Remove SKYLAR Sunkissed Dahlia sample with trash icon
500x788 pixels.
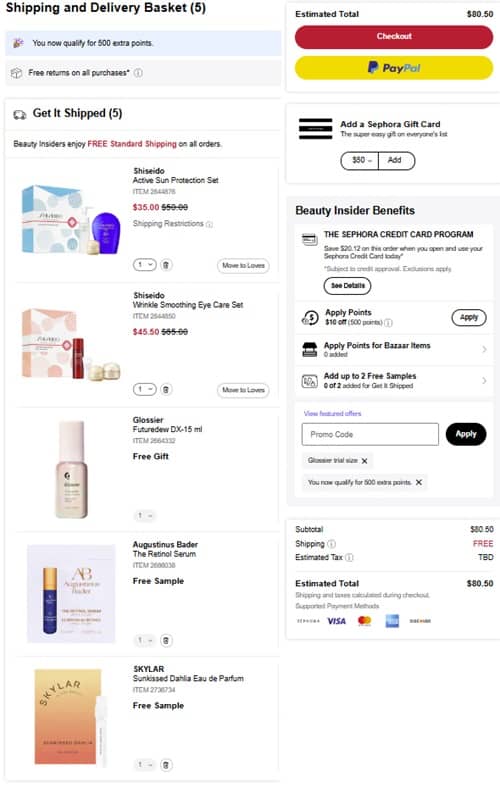(x=166, y=764)
